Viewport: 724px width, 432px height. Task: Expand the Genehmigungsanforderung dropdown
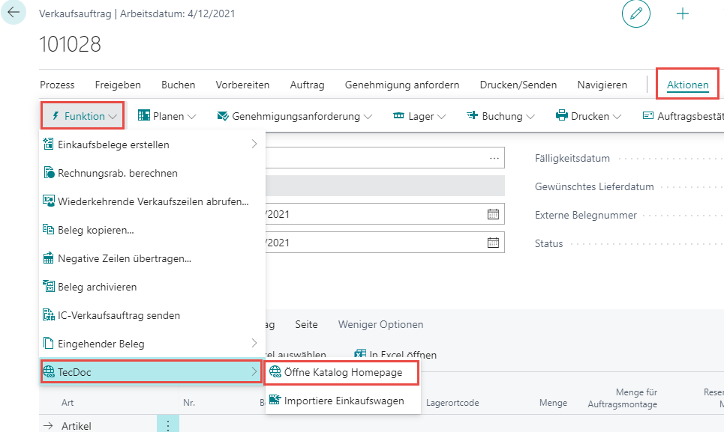(295, 116)
